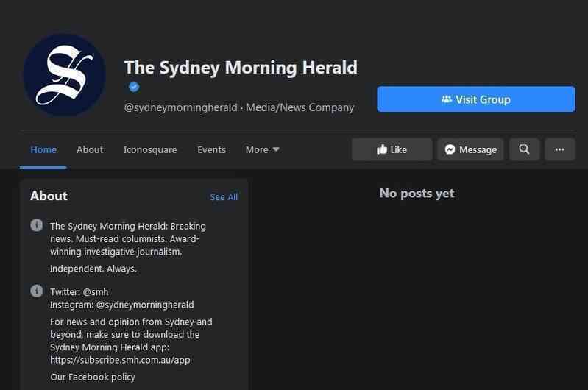This screenshot has width=588, height=390.
Task: Click info icon beside page description
Action: pyautogui.click(x=36, y=225)
